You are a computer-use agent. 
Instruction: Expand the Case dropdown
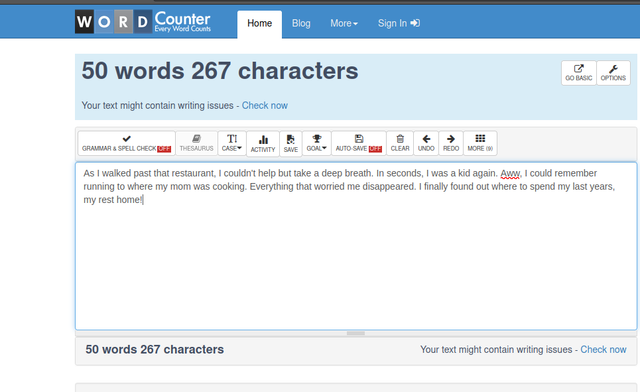point(232,143)
